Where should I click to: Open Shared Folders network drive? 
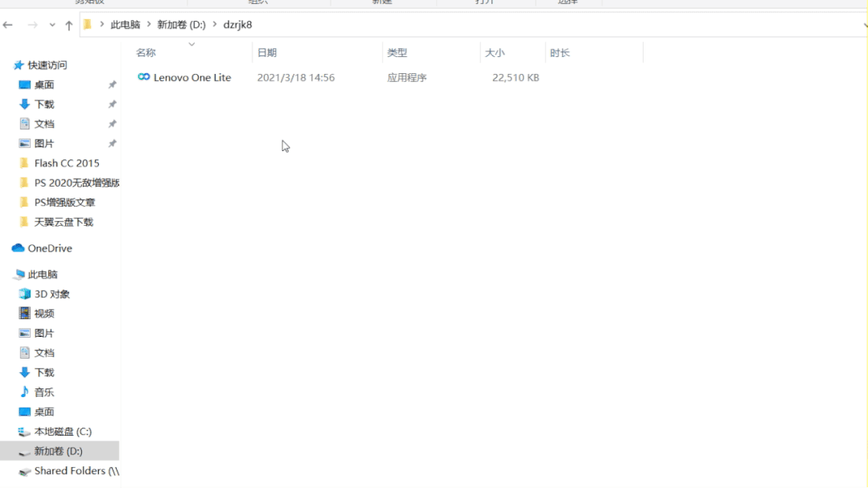click(76, 471)
